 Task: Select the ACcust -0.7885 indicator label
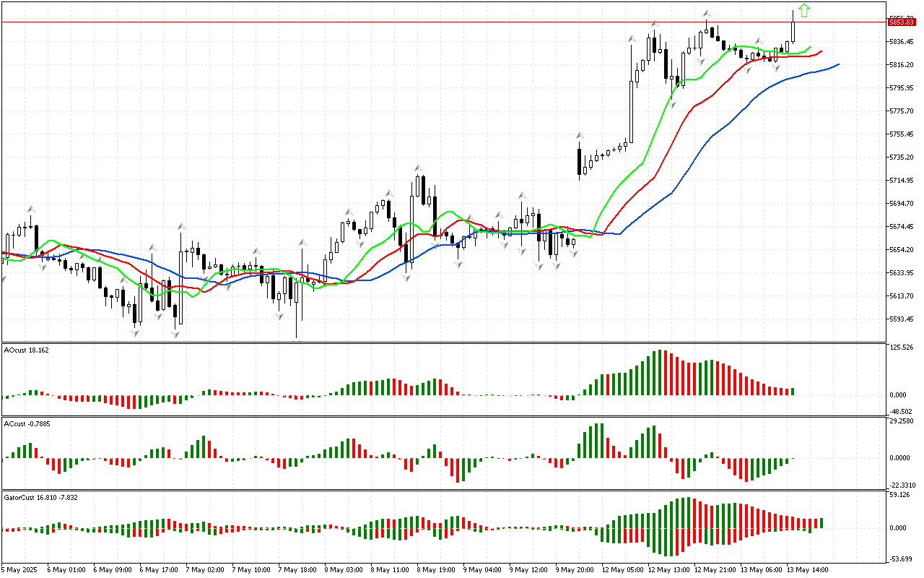tap(28, 423)
